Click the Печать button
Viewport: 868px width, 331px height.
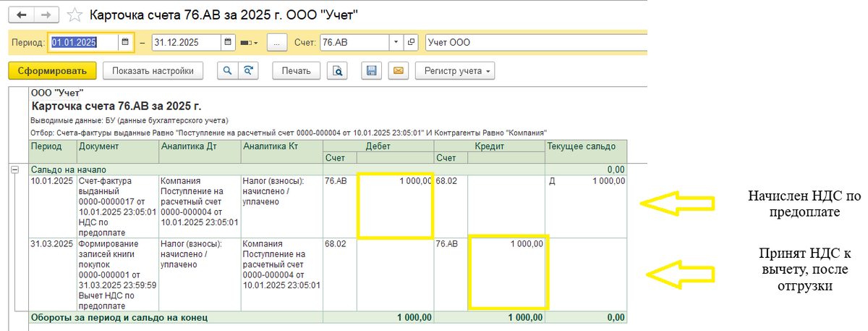[296, 70]
